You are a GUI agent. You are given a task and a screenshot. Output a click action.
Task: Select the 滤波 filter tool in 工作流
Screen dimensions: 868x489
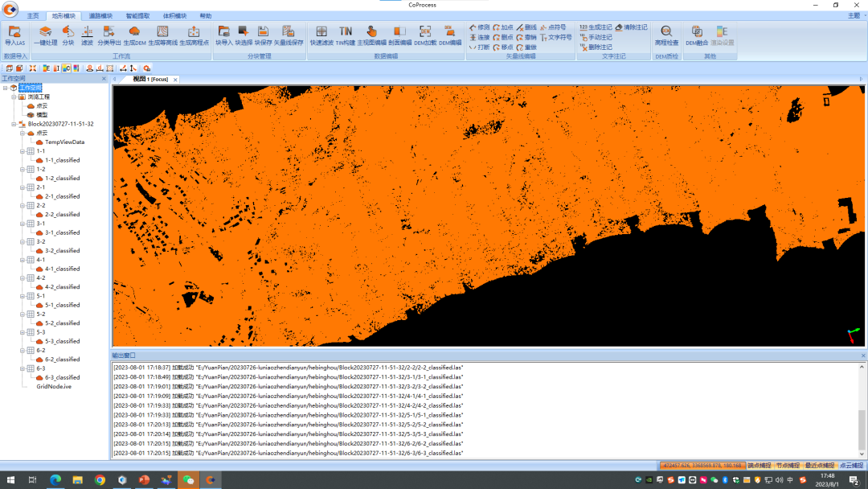point(87,35)
